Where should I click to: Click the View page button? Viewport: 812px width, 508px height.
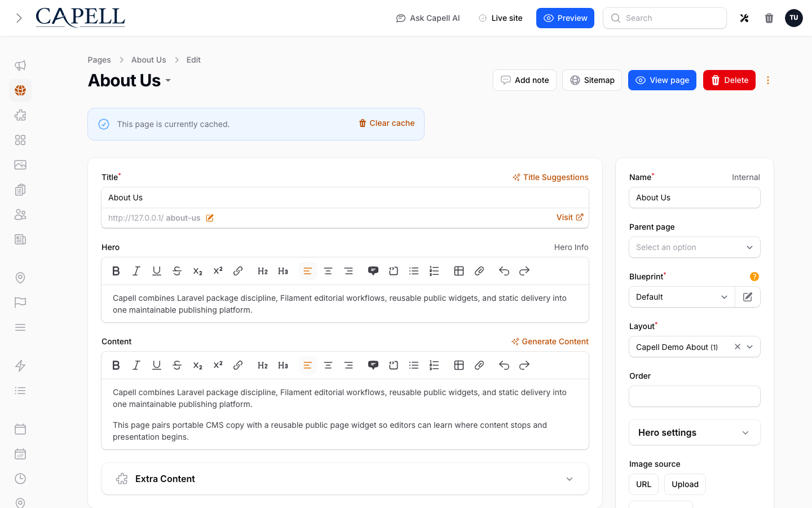[x=662, y=80]
